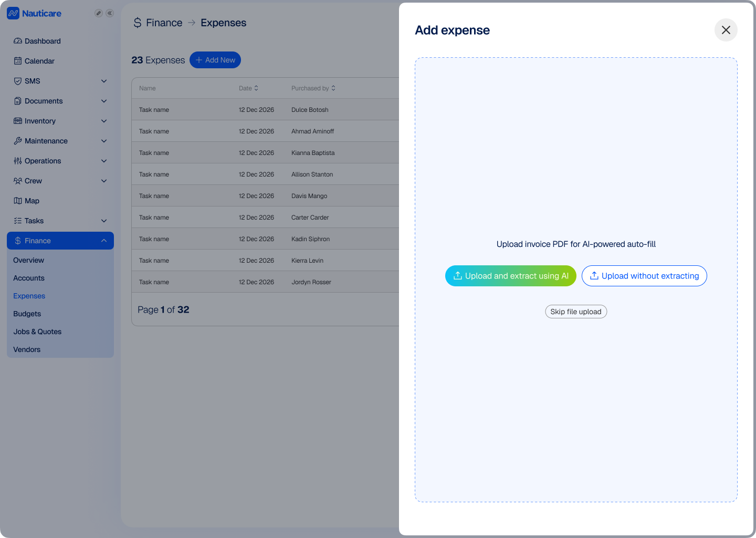This screenshot has height=538, width=756.
Task: Collapse the Finance section chevron
Action: point(104,241)
